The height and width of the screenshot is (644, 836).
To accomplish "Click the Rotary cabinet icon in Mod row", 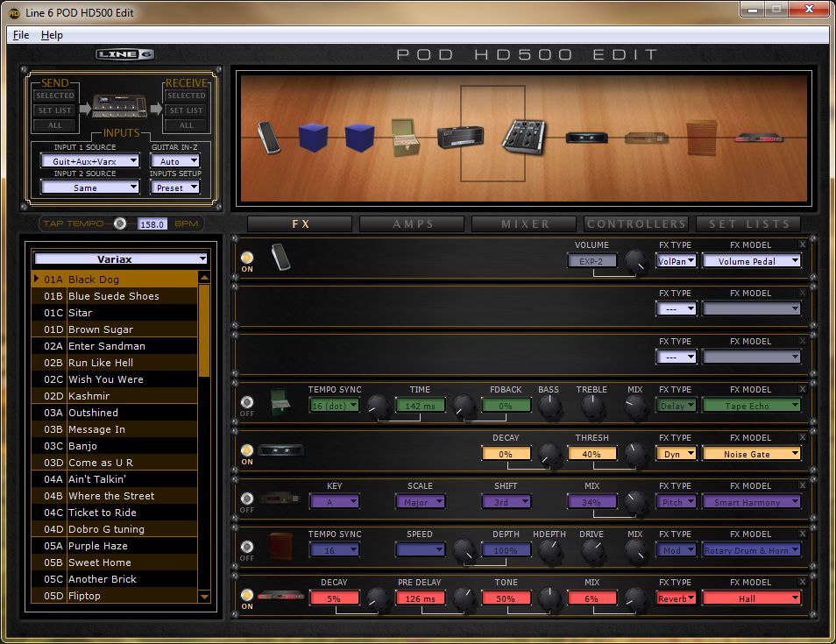I will 280,546.
